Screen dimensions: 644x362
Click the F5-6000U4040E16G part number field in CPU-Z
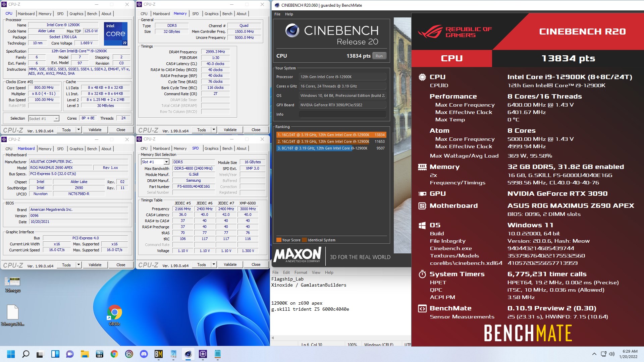point(194,187)
